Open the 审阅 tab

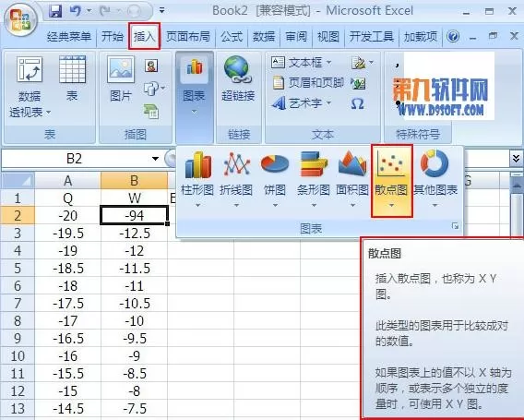296,36
